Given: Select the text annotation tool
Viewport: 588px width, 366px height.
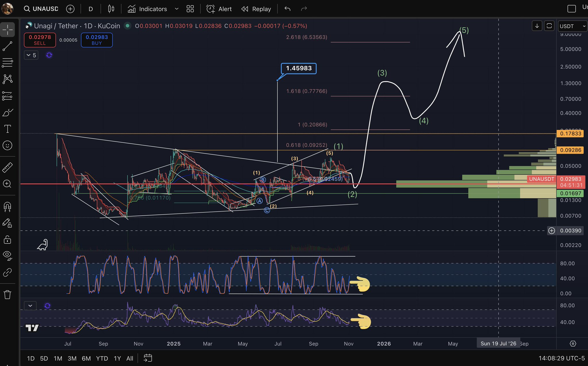Looking at the screenshot, I should tap(7, 129).
